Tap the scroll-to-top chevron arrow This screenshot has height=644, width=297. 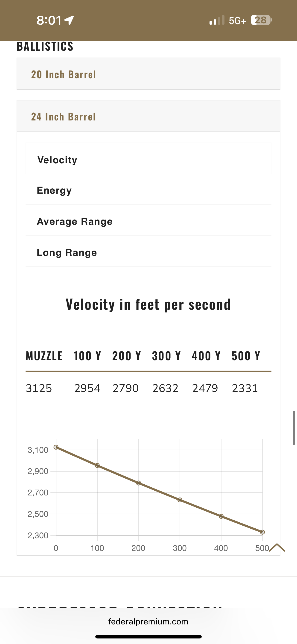277,548
